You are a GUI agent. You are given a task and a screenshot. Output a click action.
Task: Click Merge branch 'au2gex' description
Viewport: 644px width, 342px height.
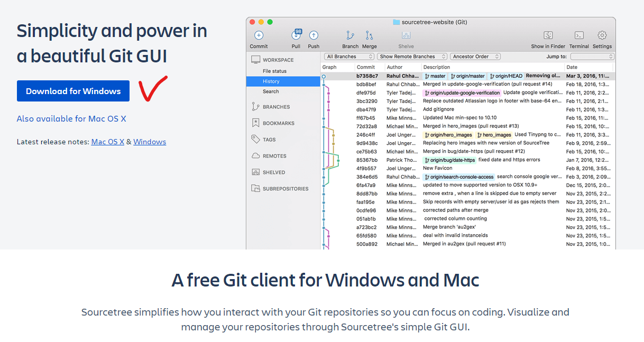click(449, 227)
